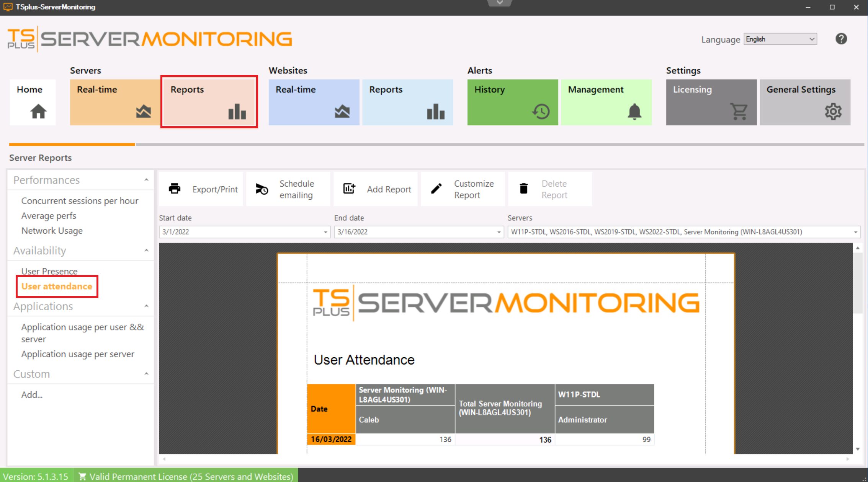Open General Settings

pos(804,102)
